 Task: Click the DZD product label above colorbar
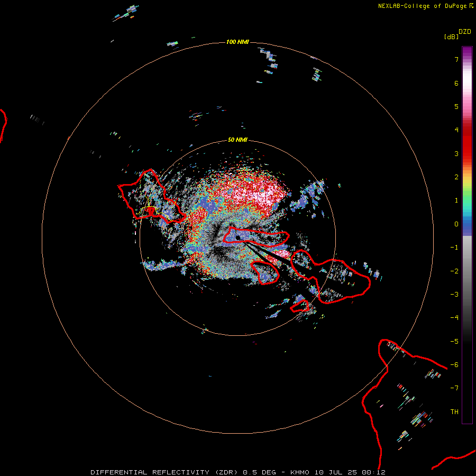coord(465,32)
